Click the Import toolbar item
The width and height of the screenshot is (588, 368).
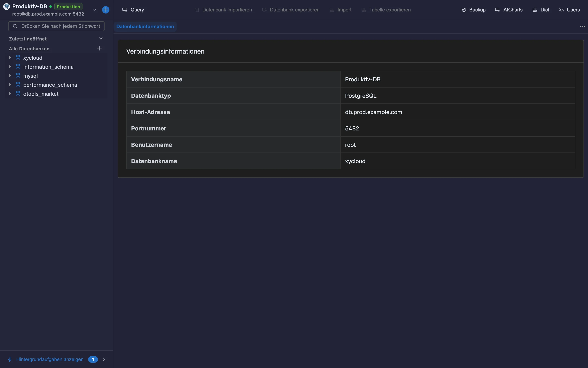click(340, 10)
